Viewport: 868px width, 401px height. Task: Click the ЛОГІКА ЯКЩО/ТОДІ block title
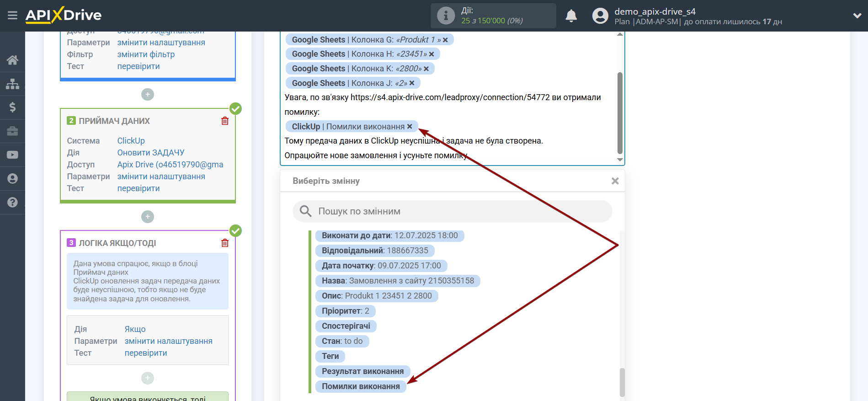pos(117,243)
